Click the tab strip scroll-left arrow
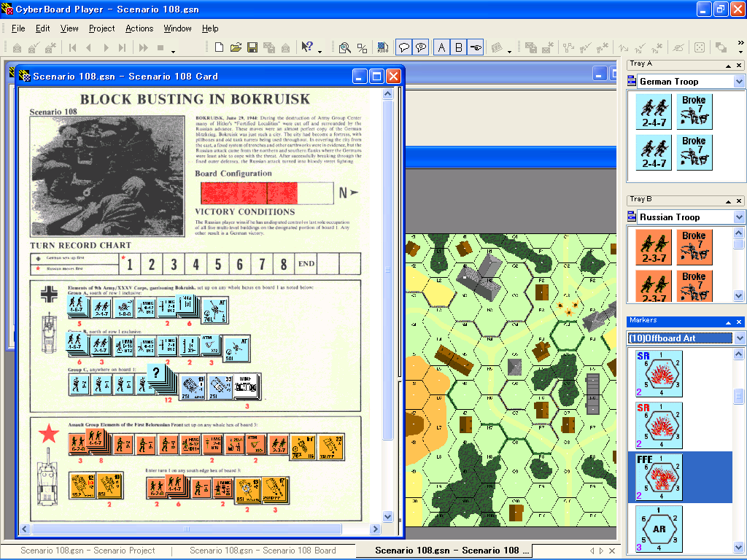This screenshot has height=560, width=747. point(592,551)
